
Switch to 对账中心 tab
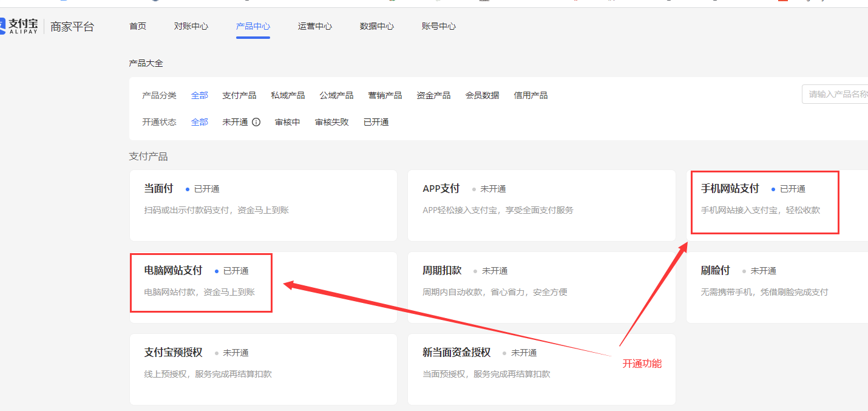tap(191, 26)
